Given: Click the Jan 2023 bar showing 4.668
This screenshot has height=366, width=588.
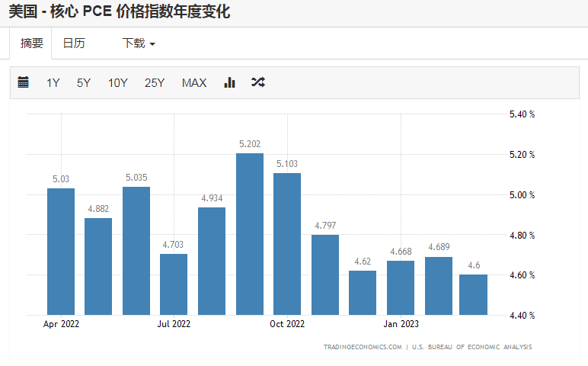Looking at the screenshot, I should pyautogui.click(x=401, y=287).
